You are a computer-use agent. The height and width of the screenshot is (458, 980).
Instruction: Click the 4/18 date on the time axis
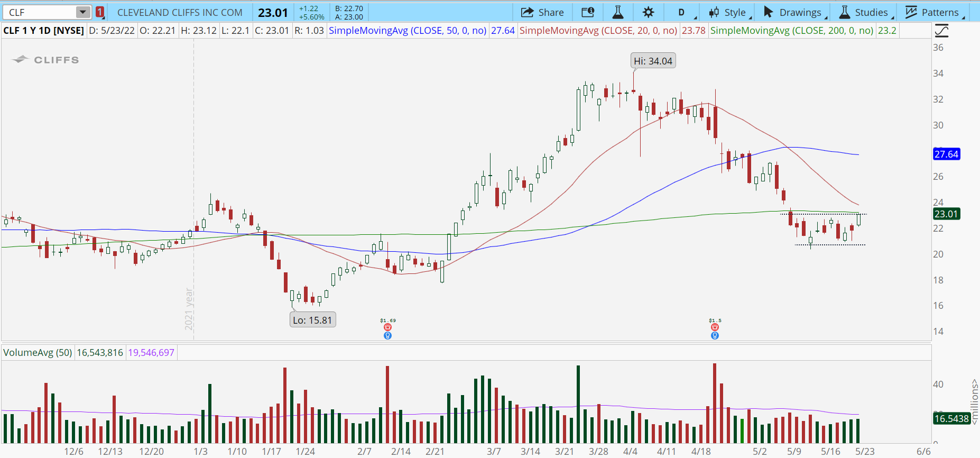point(701,452)
